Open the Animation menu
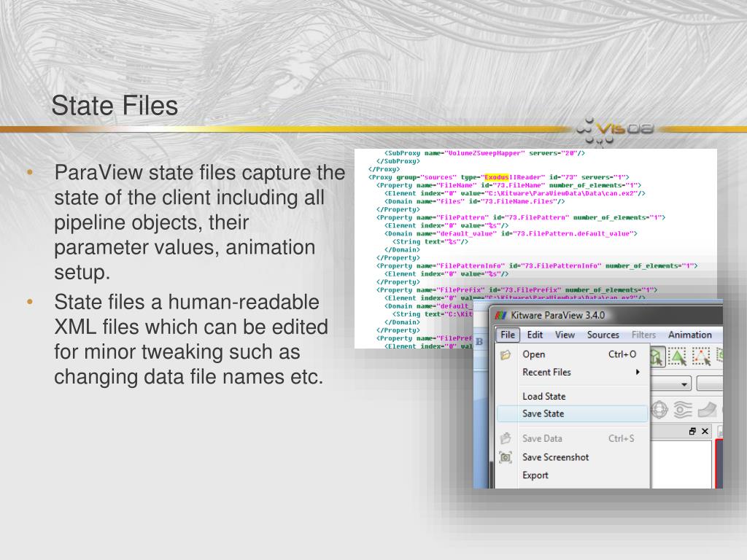 (689, 335)
